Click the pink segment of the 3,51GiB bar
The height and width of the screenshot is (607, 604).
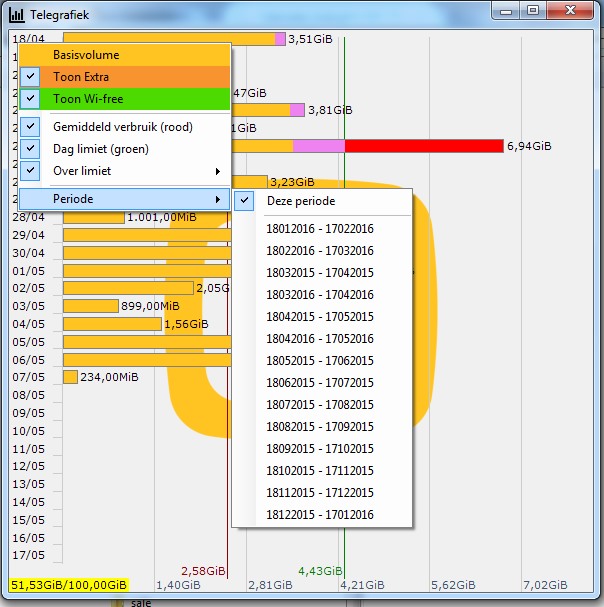[x=280, y=39]
